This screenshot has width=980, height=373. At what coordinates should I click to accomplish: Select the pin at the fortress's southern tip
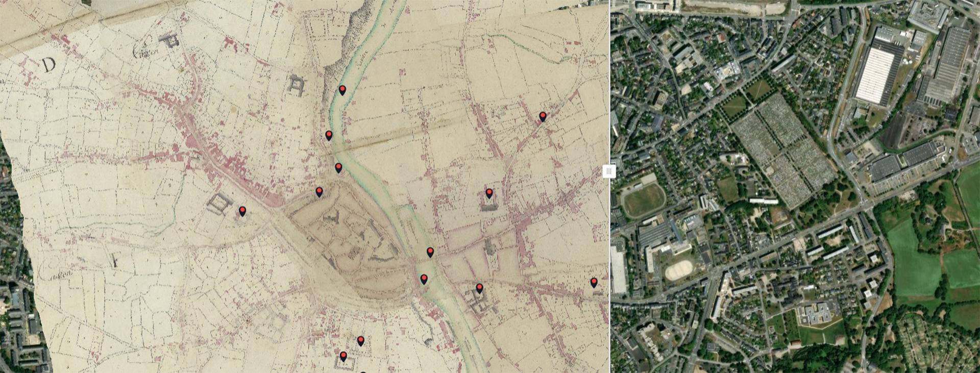[x=424, y=279]
